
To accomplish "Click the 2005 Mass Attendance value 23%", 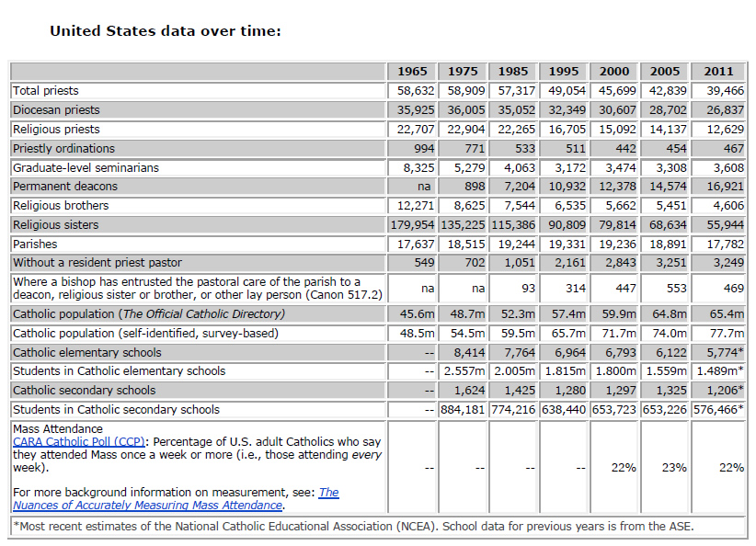I will point(673,468).
